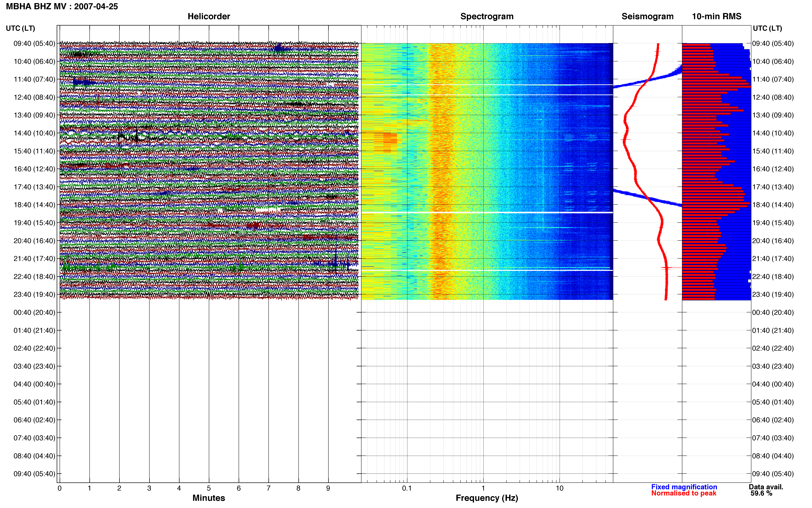The width and height of the screenshot is (812, 508).
Task: Click the '0.1' frequency tick label
Action: [407, 488]
